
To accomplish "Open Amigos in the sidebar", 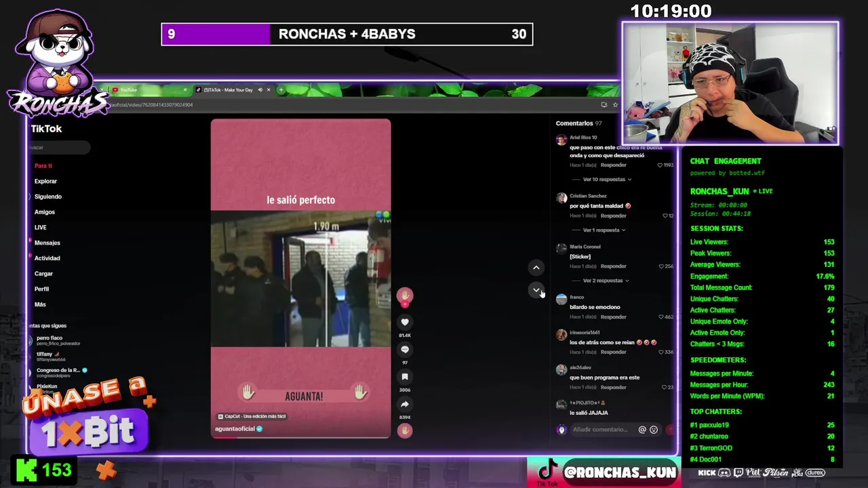I will (x=45, y=212).
